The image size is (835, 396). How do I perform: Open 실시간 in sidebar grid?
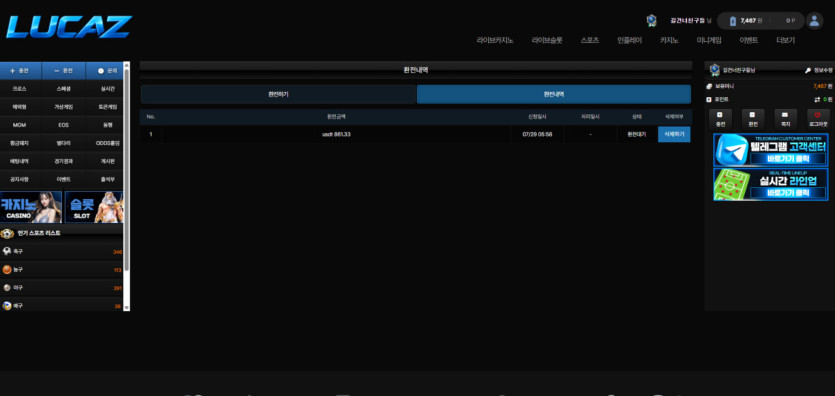pos(107,89)
